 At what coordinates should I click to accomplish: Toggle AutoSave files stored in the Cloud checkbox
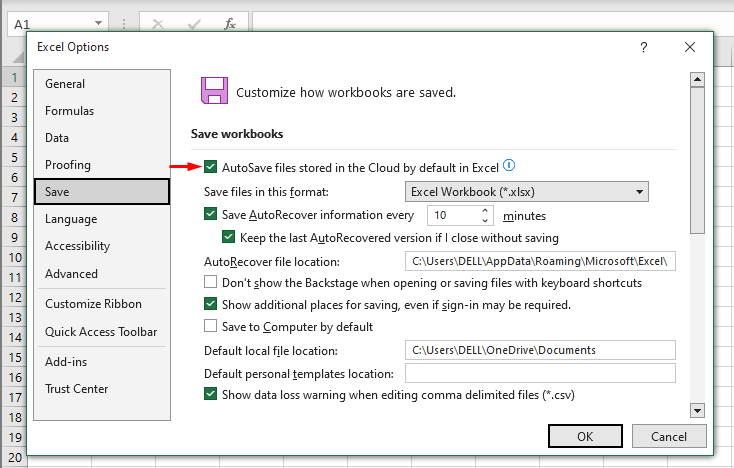211,167
